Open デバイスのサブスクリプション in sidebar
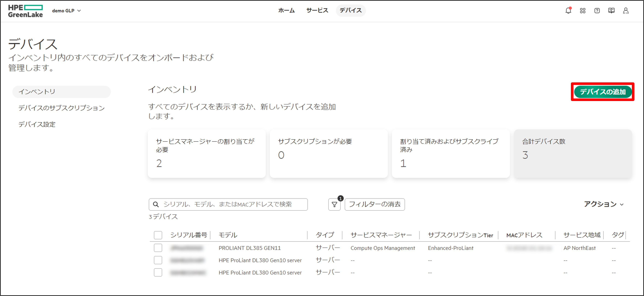 click(61, 108)
